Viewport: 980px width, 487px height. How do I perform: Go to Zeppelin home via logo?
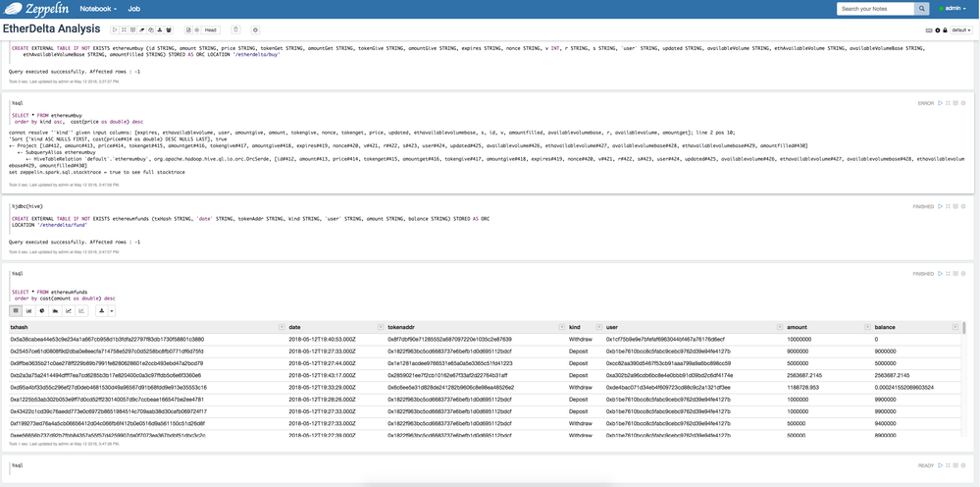[34, 9]
